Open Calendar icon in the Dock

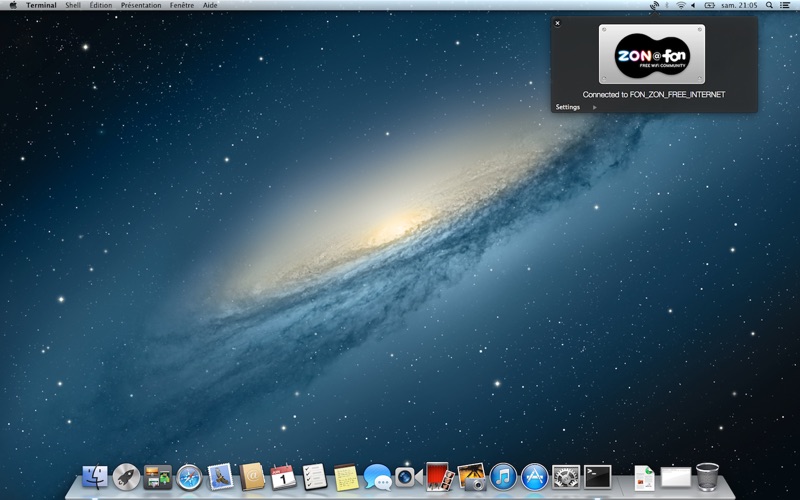click(283, 477)
